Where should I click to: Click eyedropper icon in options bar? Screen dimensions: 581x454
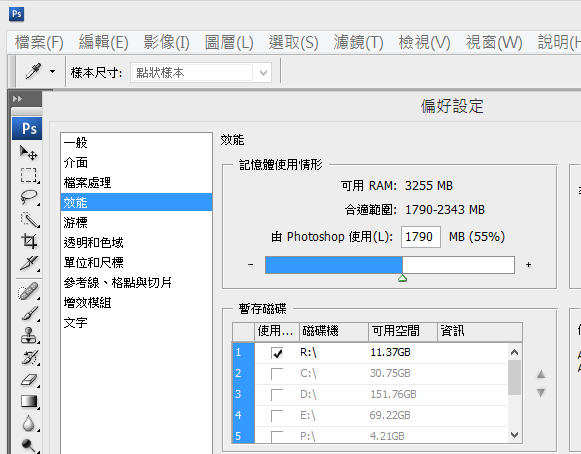(33, 71)
